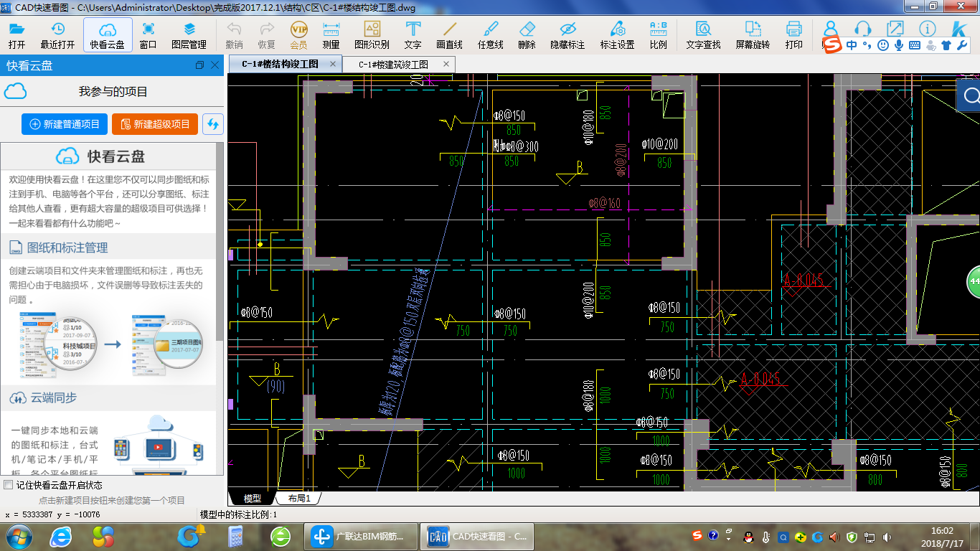Open the Windows Start menu
This screenshot has width=980, height=551.
19,536
